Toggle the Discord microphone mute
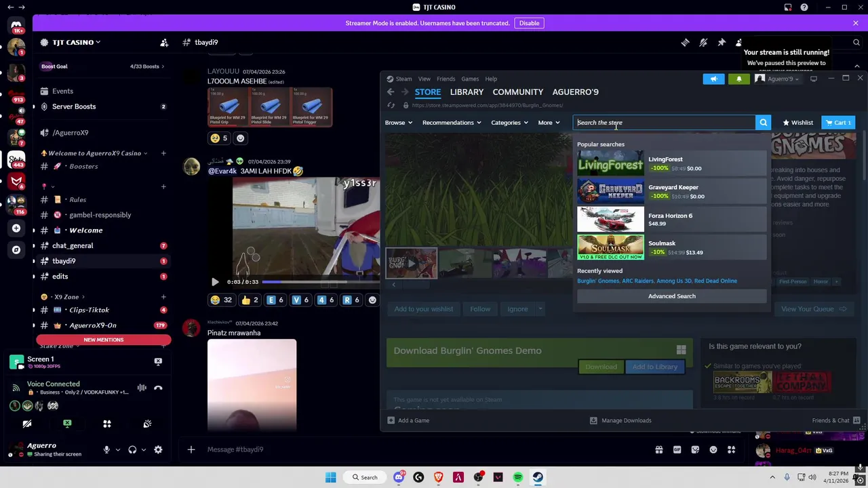Image resolution: width=868 pixels, height=488 pixels. (x=106, y=449)
